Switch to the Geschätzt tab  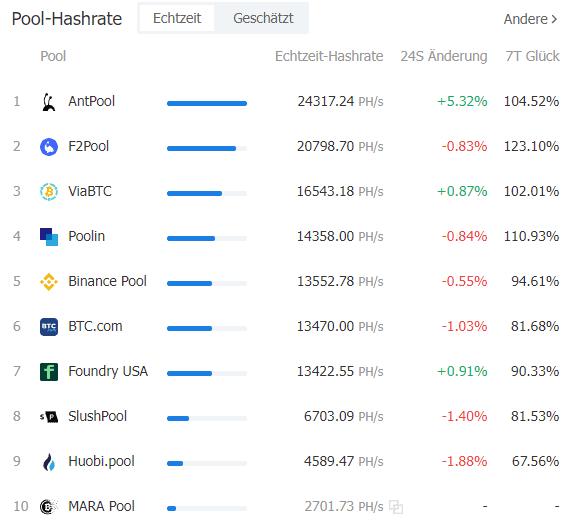point(263,18)
